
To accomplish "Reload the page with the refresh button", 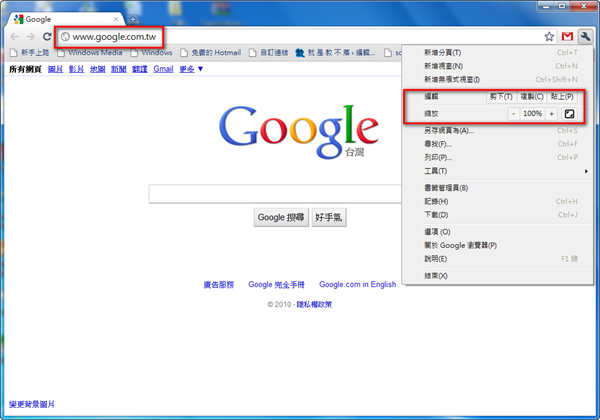I will (x=47, y=37).
